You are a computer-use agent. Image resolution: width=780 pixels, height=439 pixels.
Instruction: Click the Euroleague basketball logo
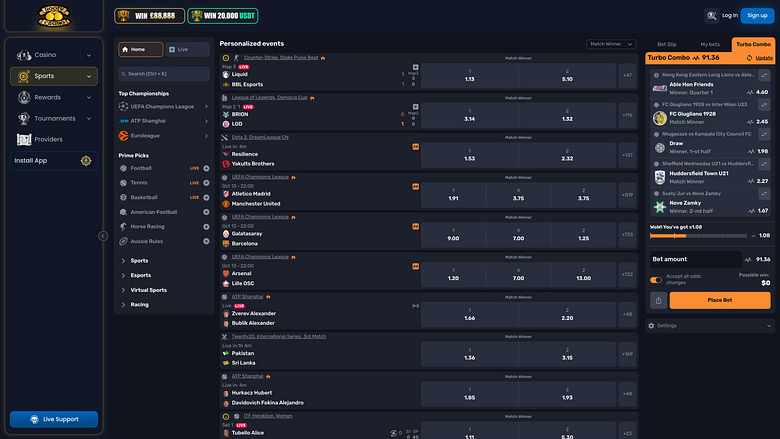pyautogui.click(x=123, y=135)
